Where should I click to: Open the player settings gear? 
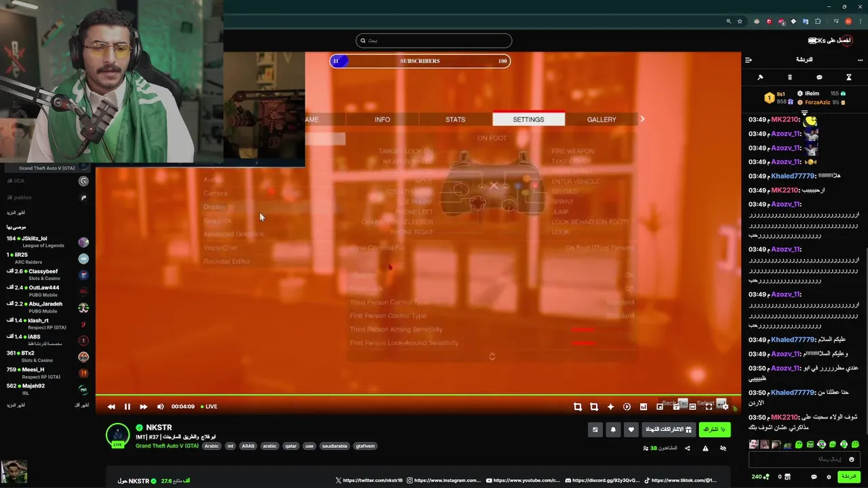click(x=725, y=407)
